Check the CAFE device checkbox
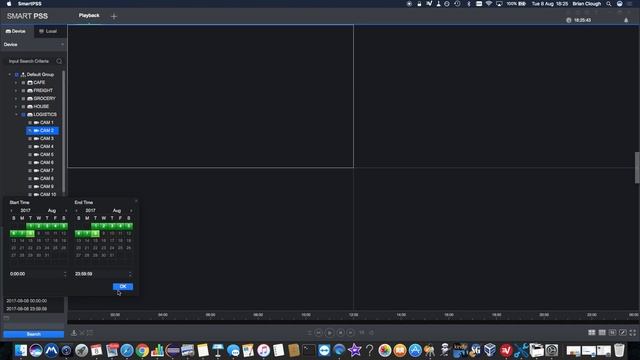The height and width of the screenshot is (360, 640). (23, 82)
